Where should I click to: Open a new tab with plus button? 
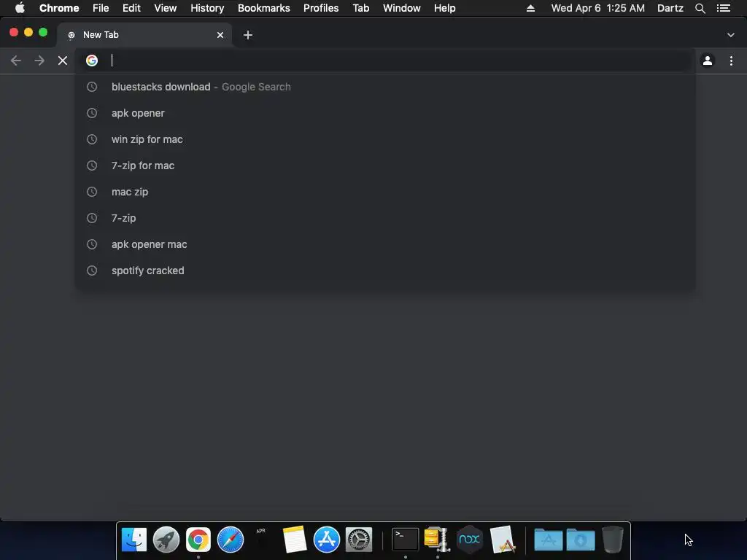coord(248,35)
